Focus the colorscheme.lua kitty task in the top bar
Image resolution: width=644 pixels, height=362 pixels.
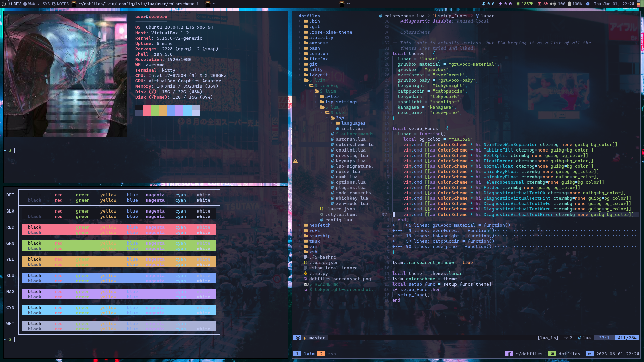pos(137,4)
